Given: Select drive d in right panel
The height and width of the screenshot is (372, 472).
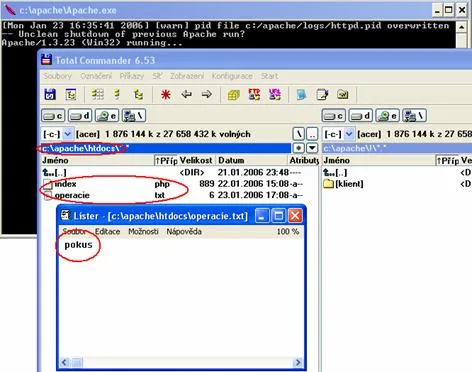Looking at the screenshot, I should pos(361,116).
